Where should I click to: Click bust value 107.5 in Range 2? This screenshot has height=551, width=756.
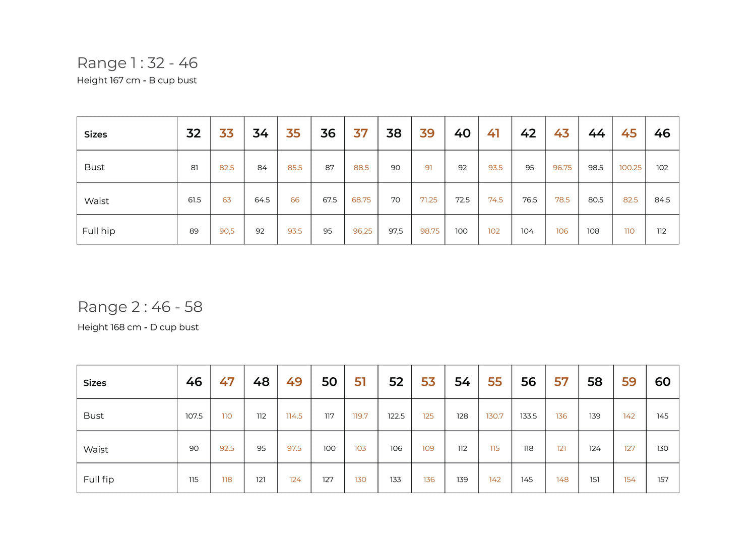[194, 416]
